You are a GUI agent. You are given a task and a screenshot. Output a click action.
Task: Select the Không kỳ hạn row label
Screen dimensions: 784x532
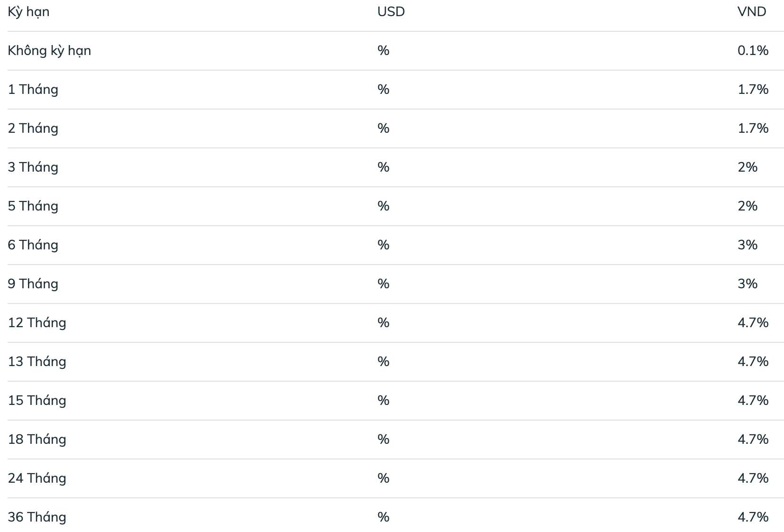click(x=49, y=51)
